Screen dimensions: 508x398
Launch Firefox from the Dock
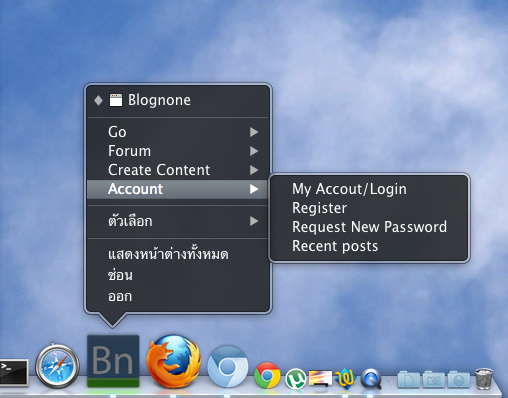pyautogui.click(x=174, y=361)
